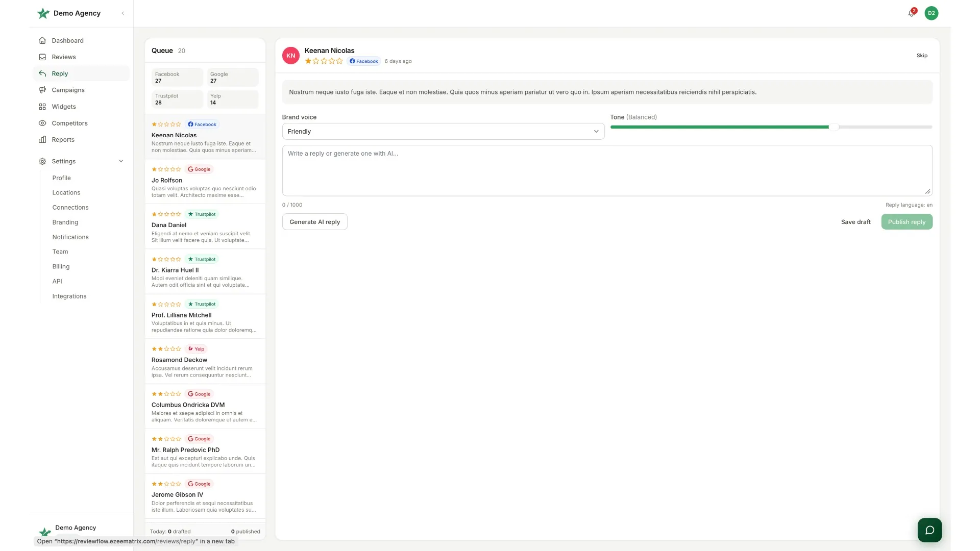Collapse the sidebar using the chevron
This screenshot has width=980, height=551.
coord(123,13)
